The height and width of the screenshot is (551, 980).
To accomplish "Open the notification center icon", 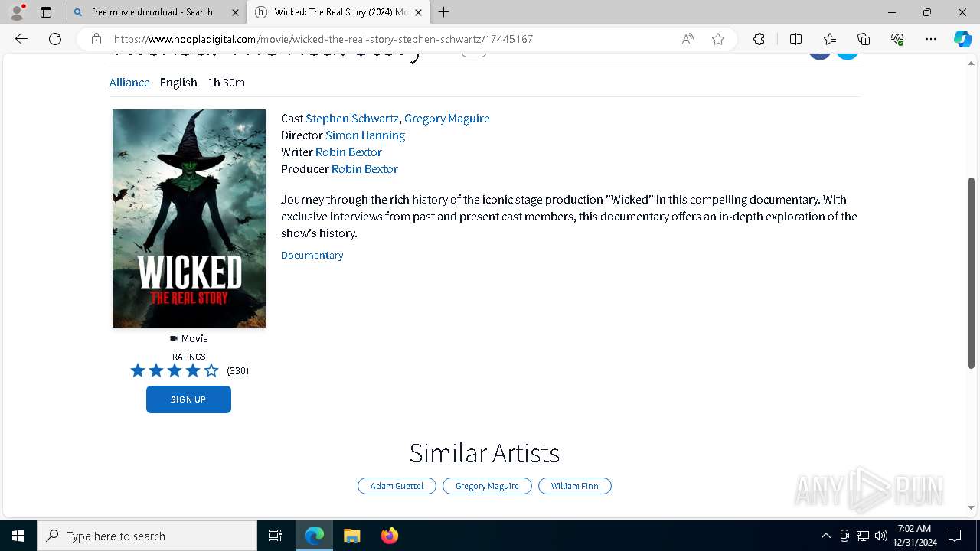I will pyautogui.click(x=955, y=536).
